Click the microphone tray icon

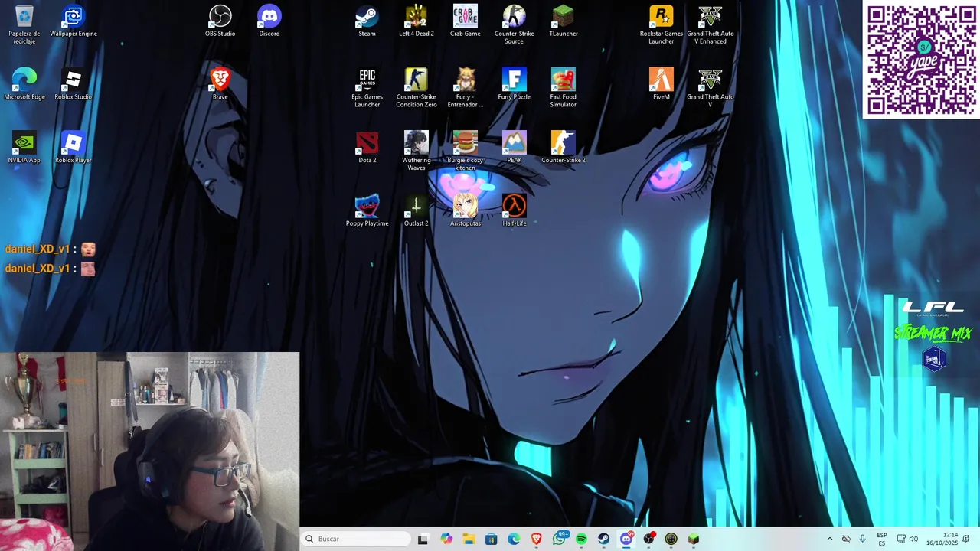point(862,539)
